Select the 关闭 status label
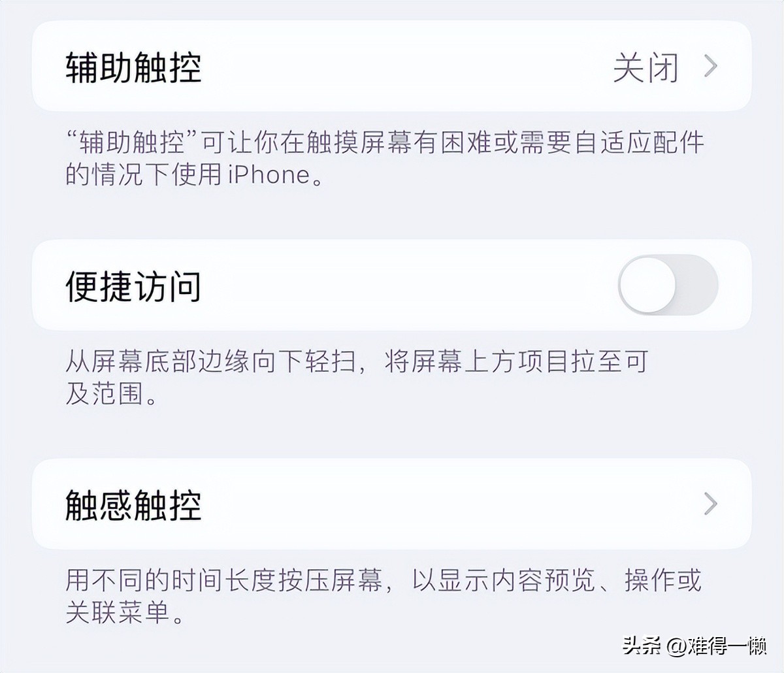784x673 pixels. coord(645,66)
